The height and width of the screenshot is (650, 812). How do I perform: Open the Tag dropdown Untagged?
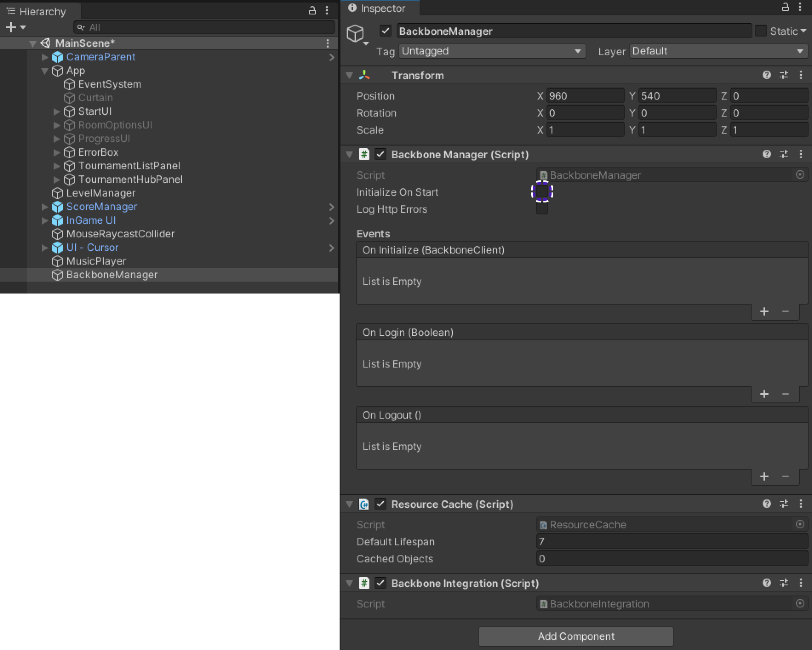492,51
